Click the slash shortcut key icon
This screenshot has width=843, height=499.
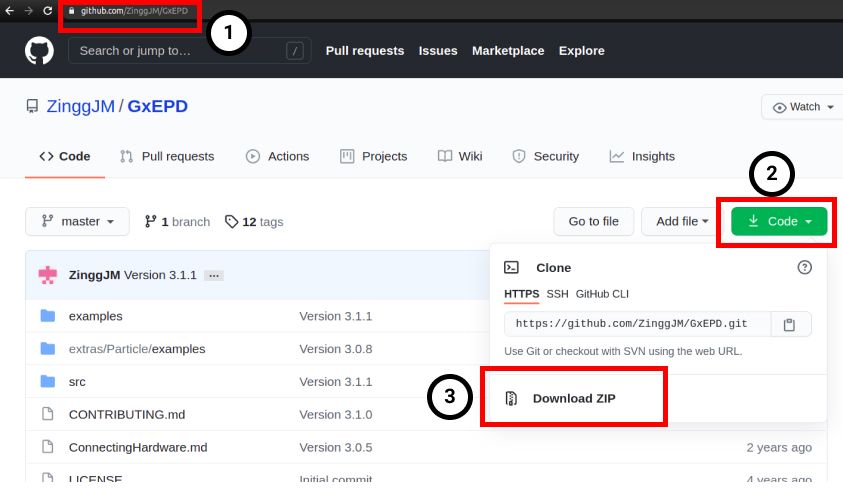click(295, 51)
